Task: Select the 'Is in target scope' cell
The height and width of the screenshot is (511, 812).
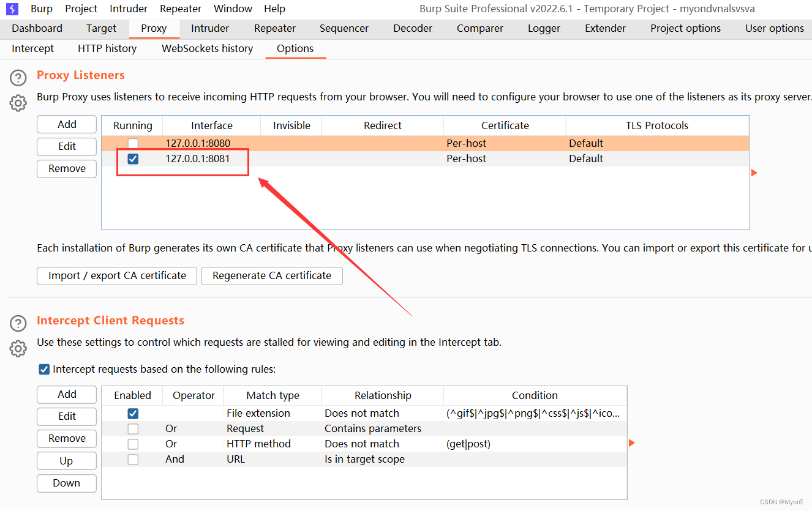Action: point(382,459)
